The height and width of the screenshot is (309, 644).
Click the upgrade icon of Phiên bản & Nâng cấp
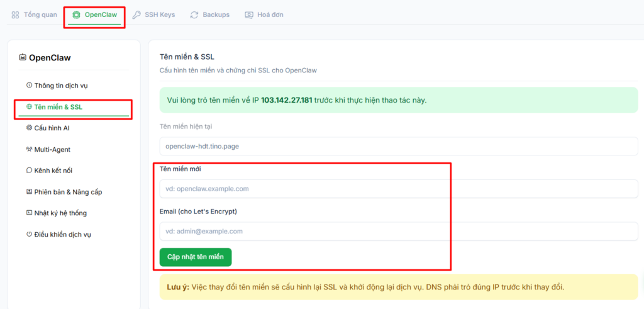tap(29, 192)
